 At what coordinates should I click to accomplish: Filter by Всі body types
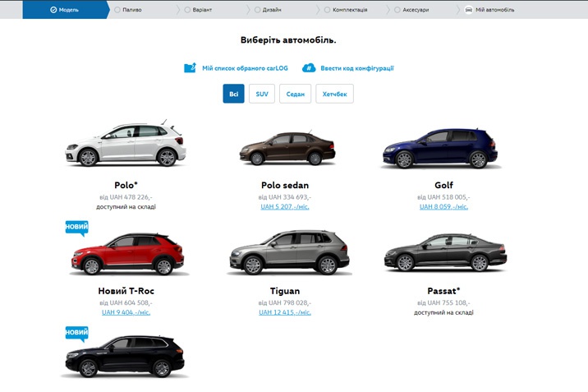[x=233, y=94]
